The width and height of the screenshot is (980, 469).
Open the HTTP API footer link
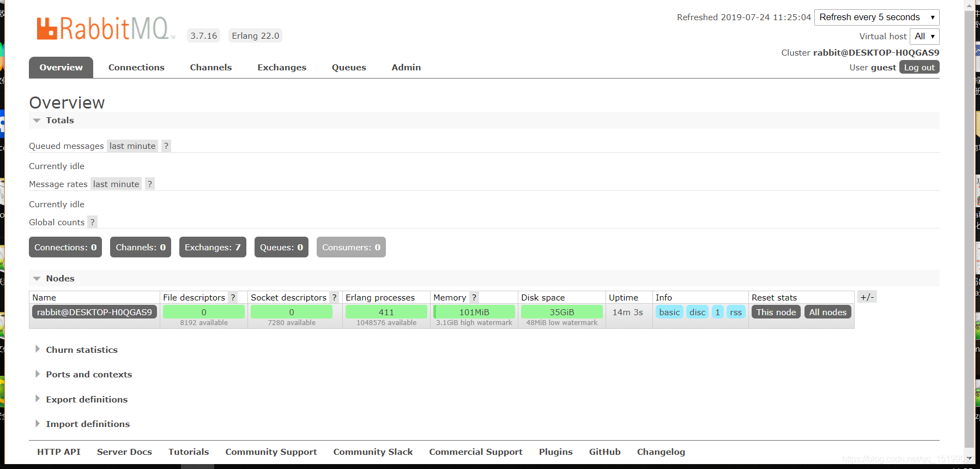tap(59, 452)
